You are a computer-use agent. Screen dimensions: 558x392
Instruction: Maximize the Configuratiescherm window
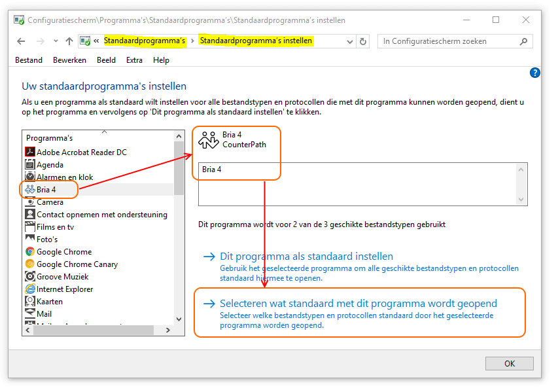(496, 20)
